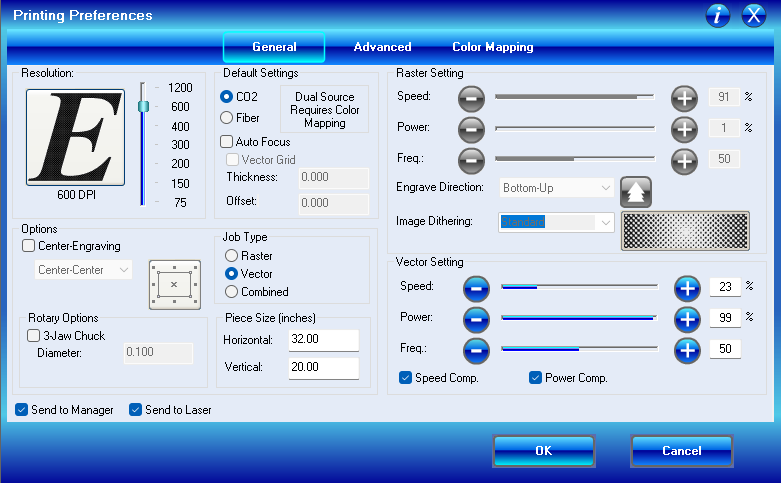
Task: Switch to the General tab
Action: click(x=274, y=47)
